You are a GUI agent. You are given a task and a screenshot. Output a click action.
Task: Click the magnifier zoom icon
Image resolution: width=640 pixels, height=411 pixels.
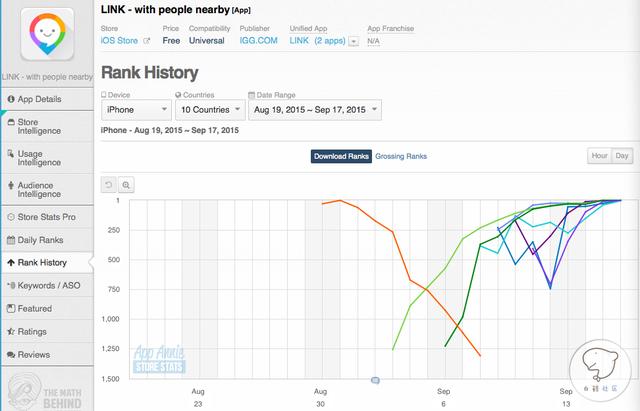(127, 184)
